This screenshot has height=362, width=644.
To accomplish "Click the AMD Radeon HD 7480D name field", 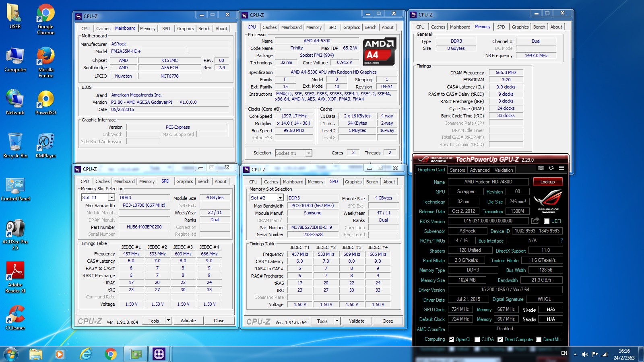I will [x=488, y=182].
